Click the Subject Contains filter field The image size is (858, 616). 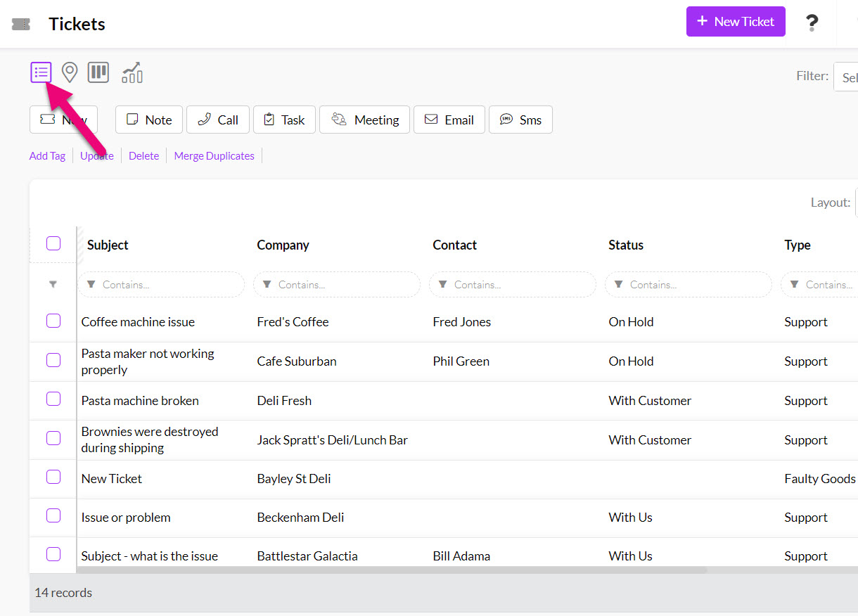click(x=161, y=285)
